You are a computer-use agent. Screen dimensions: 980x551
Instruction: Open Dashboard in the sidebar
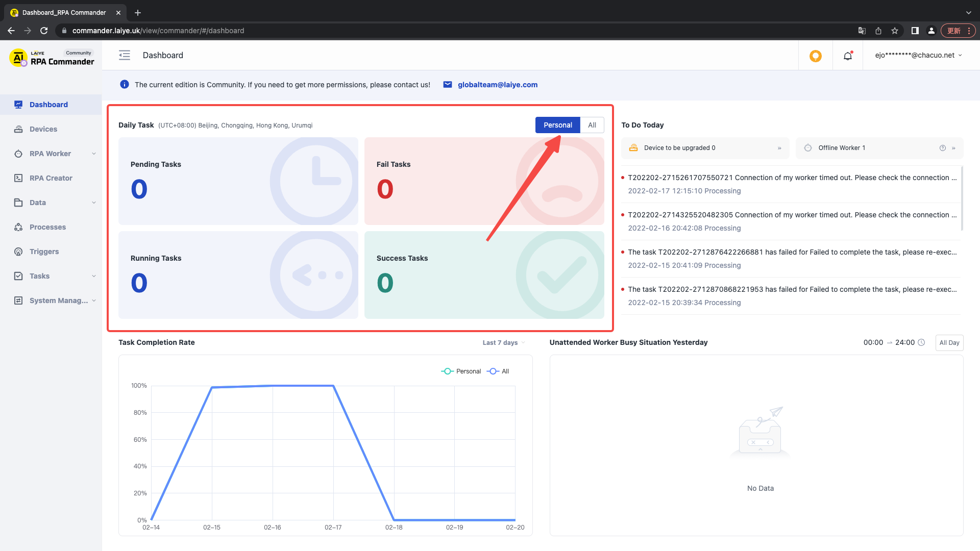pos(51,105)
